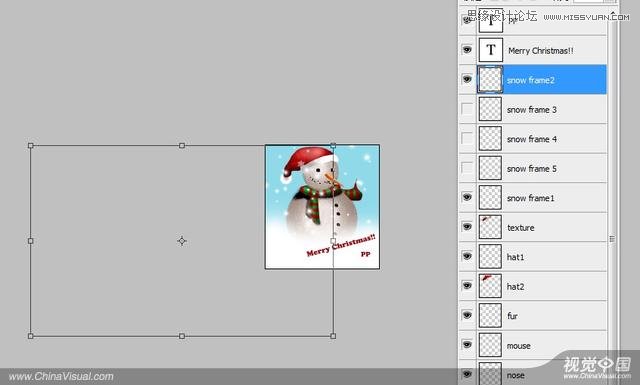Hide the nose layer
The image size is (640, 385).
467,374
